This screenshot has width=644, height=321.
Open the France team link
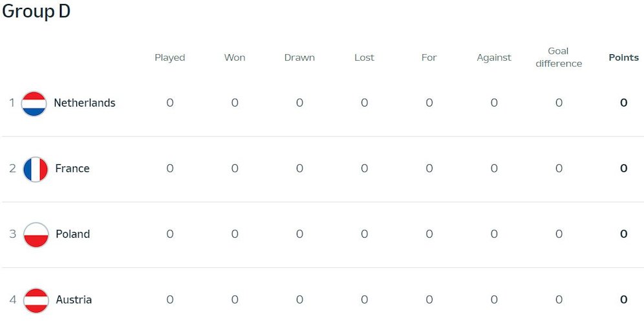[72, 169]
